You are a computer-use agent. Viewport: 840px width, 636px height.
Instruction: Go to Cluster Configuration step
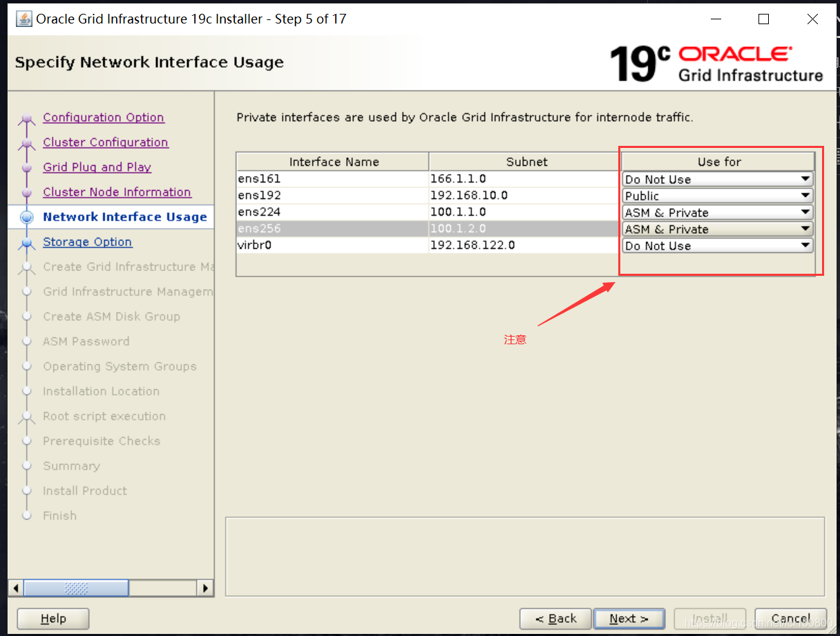click(106, 142)
